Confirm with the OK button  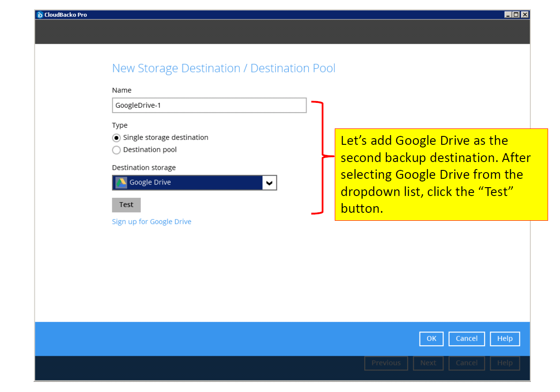[431, 339]
